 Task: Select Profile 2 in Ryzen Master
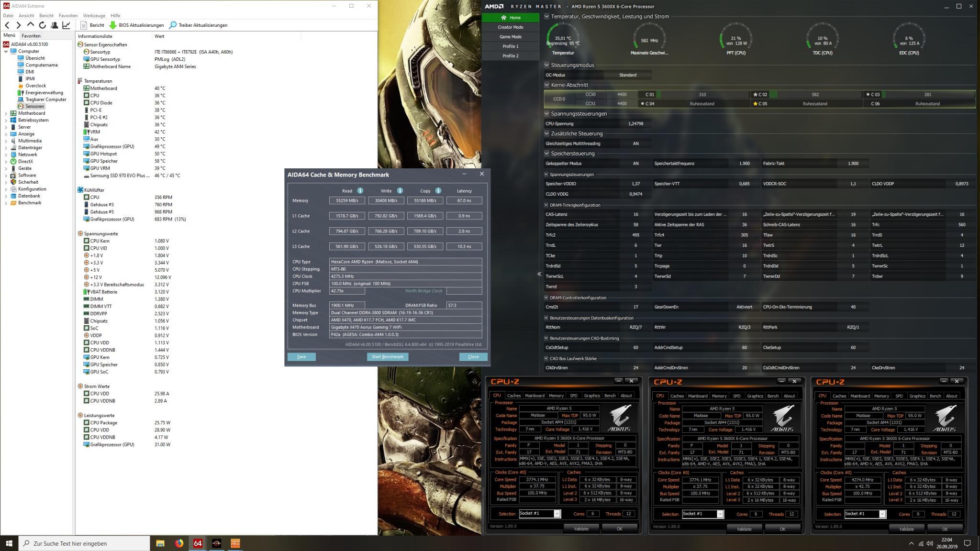(x=510, y=56)
